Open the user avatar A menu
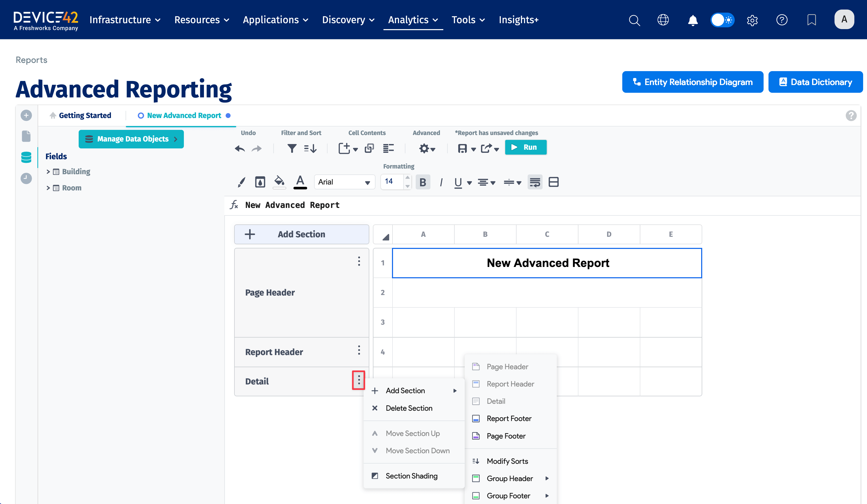 [x=844, y=20]
